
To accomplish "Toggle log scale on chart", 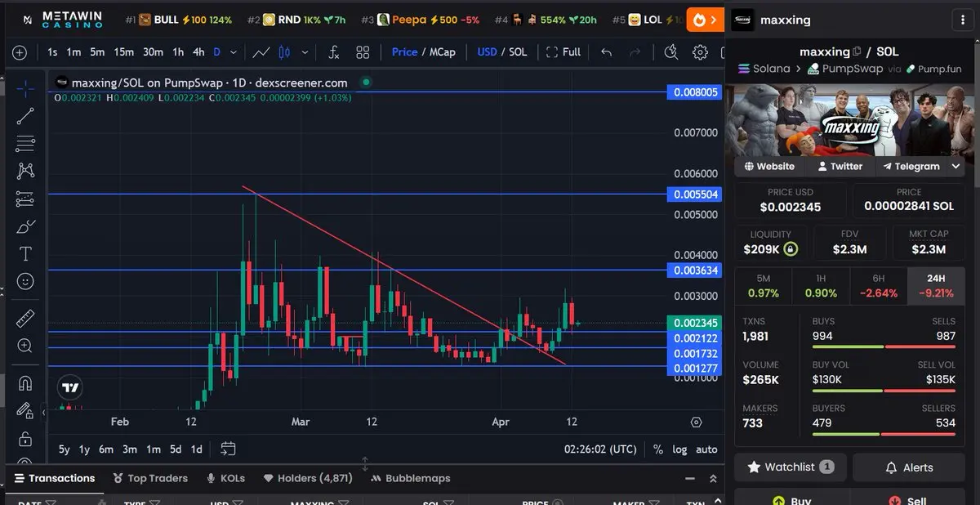I will 679,449.
